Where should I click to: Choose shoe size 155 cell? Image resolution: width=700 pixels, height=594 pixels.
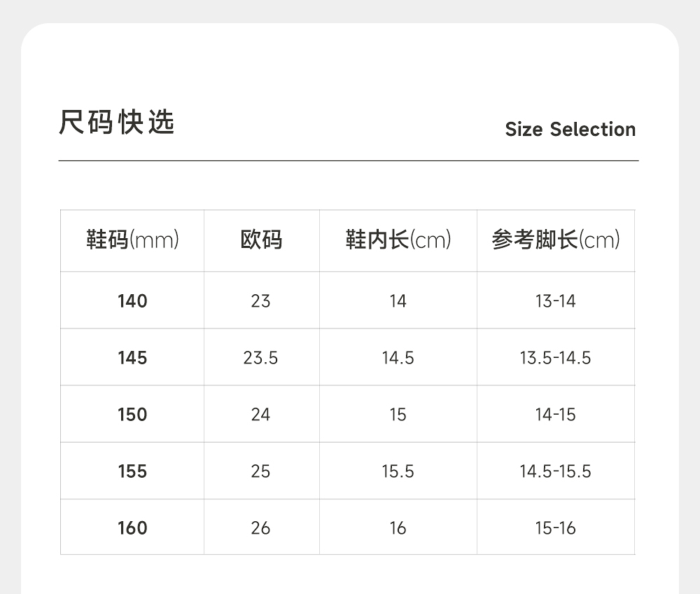[132, 471]
